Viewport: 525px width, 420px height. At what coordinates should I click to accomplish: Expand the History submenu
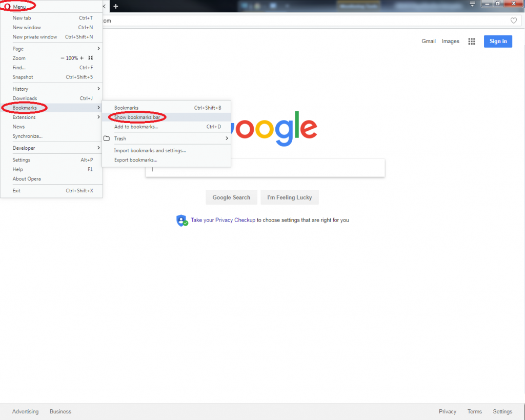coord(20,89)
